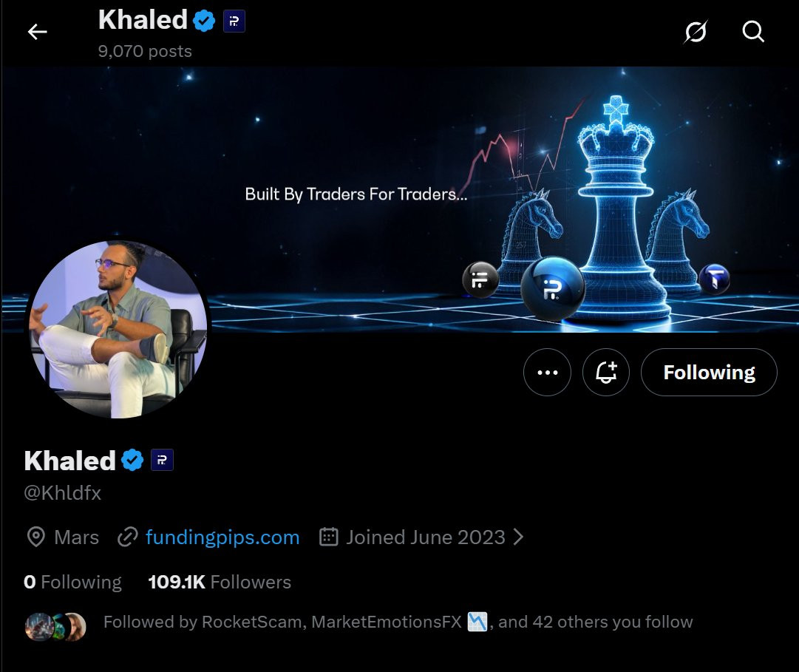Open the three-dot more options menu
This screenshot has height=672, width=799.
[547, 373]
